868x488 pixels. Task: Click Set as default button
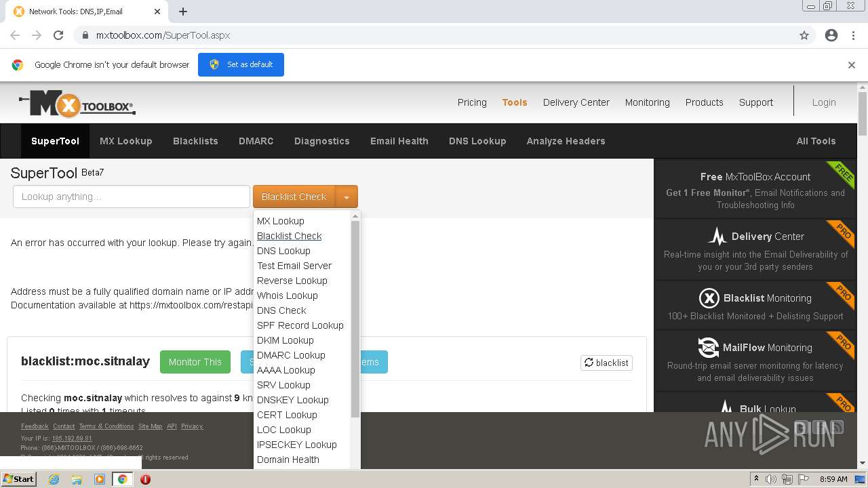tap(241, 65)
